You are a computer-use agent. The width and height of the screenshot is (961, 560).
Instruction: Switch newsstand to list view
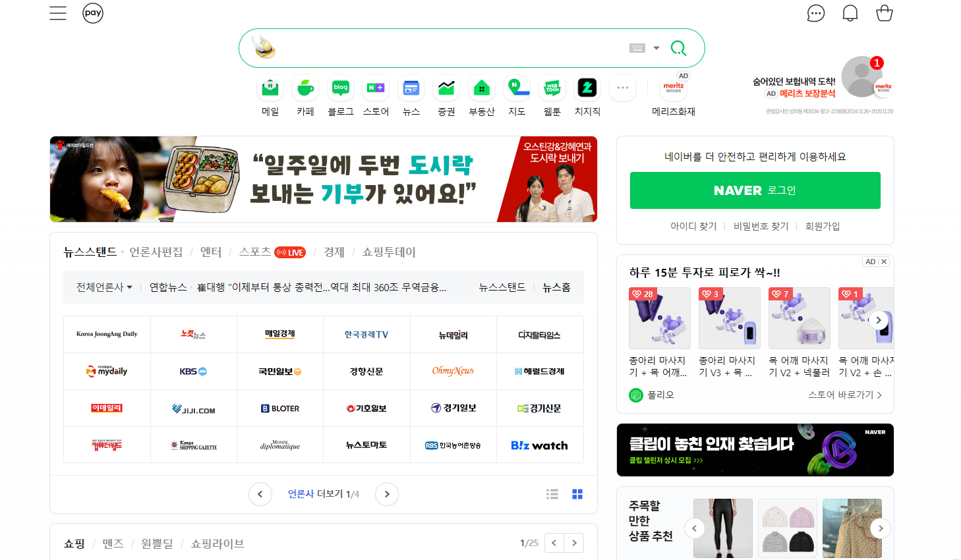pyautogui.click(x=552, y=494)
